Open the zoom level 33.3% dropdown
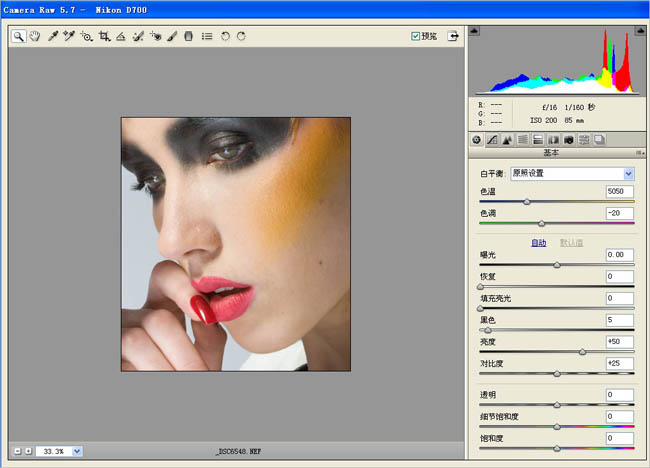 click(x=77, y=452)
